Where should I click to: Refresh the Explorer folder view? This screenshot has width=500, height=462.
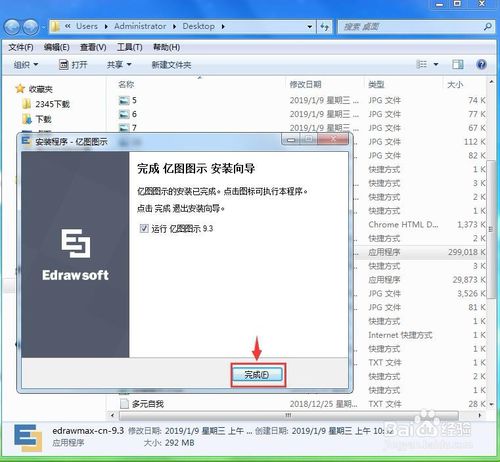point(324,27)
